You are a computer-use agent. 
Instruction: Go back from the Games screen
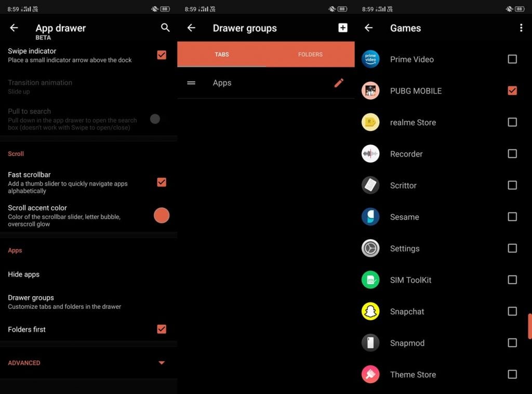pos(369,28)
